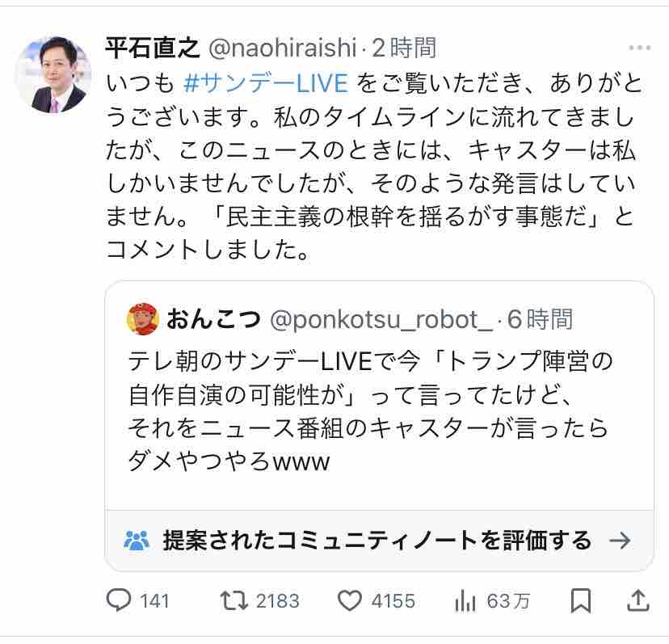Viewport: 669px width, 644px height.
Task: Rate the proposed community note
Action: pos(377,540)
